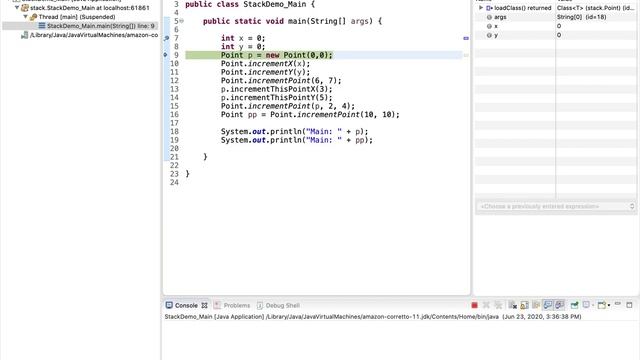The width and height of the screenshot is (640, 360).
Task: Click 'int x = 0;' code line
Action: [243, 38]
